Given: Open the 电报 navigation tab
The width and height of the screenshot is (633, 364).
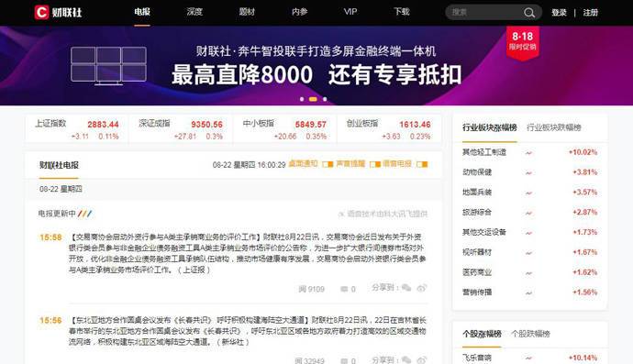Looking at the screenshot, I should [x=142, y=12].
